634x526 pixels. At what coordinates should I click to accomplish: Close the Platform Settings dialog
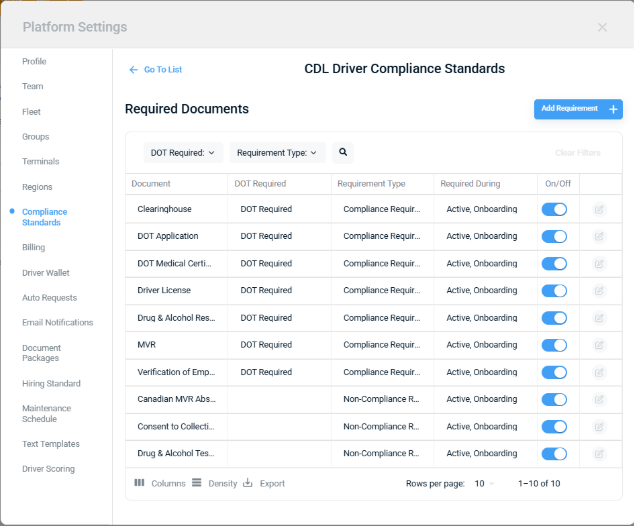(602, 27)
